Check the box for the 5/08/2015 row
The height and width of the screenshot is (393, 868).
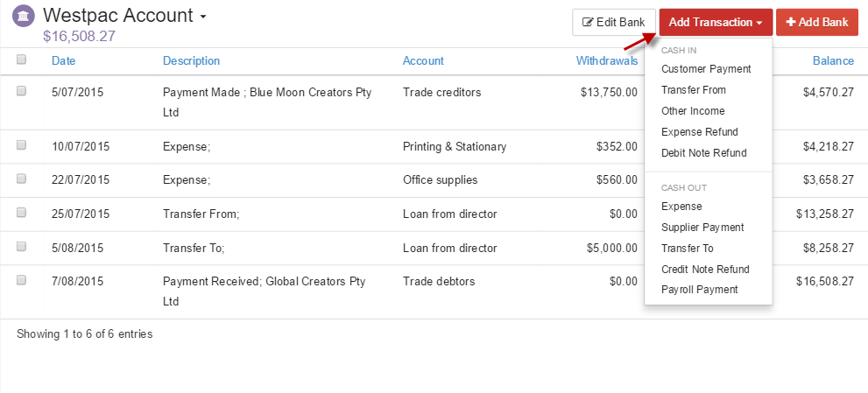[x=22, y=246]
